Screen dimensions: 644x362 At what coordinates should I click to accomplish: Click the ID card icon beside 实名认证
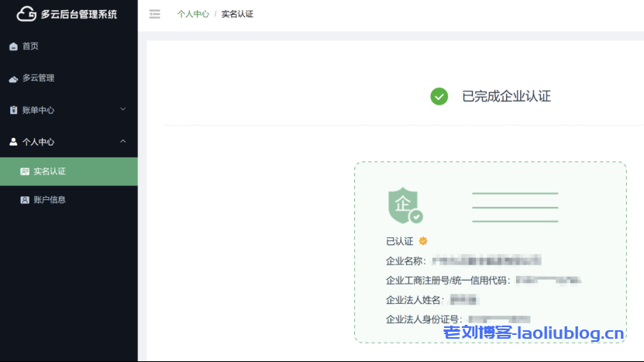click(25, 171)
